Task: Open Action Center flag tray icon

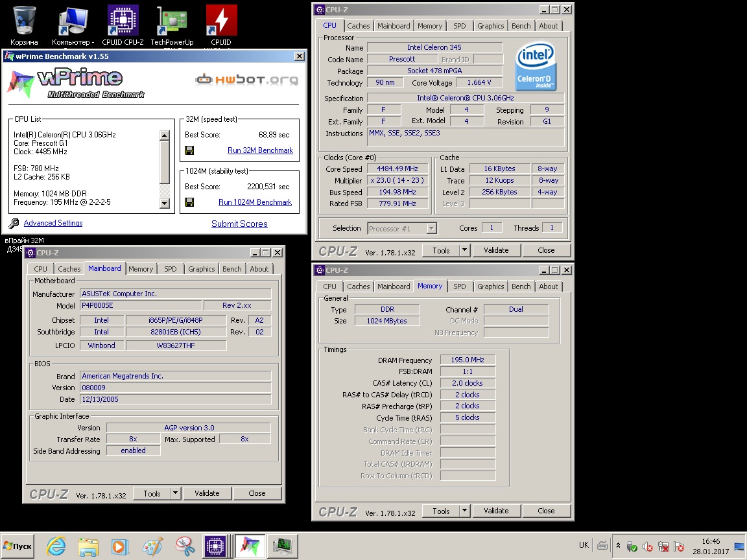Action: 679,546
